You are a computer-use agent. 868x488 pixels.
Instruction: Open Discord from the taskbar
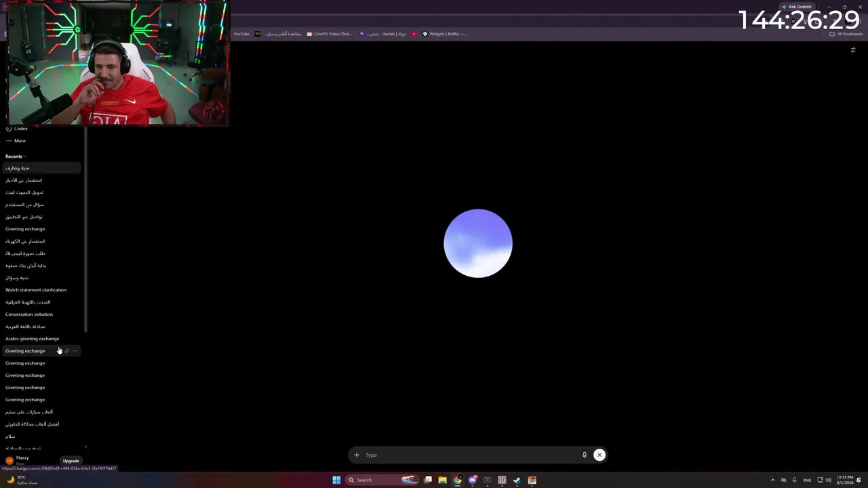[x=473, y=480]
